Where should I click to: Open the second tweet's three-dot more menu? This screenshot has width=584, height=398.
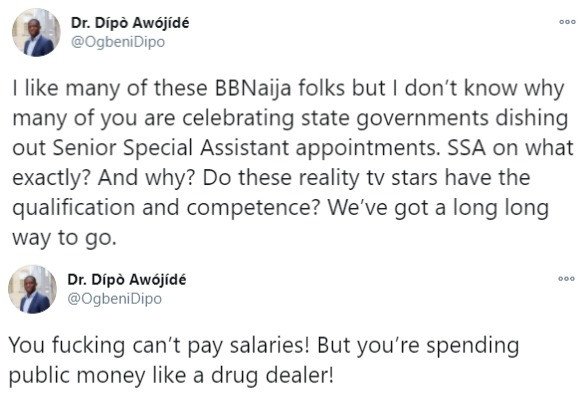tap(566, 279)
